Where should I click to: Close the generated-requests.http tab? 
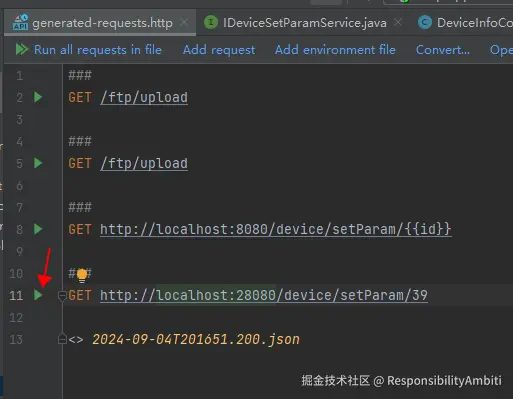[x=184, y=22]
